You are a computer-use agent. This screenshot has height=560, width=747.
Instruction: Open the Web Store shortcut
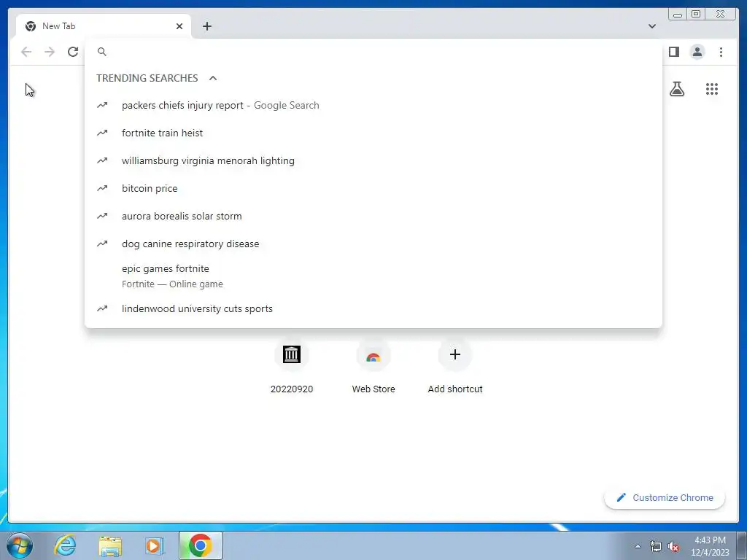click(373, 367)
